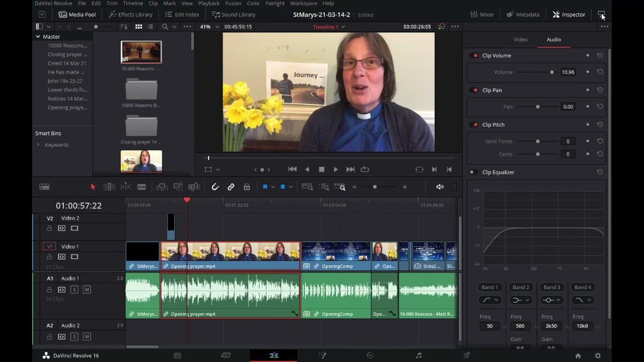Screen dimensions: 644x362
Task: Select the Blade Edit Mode tool
Action: (x=141, y=187)
